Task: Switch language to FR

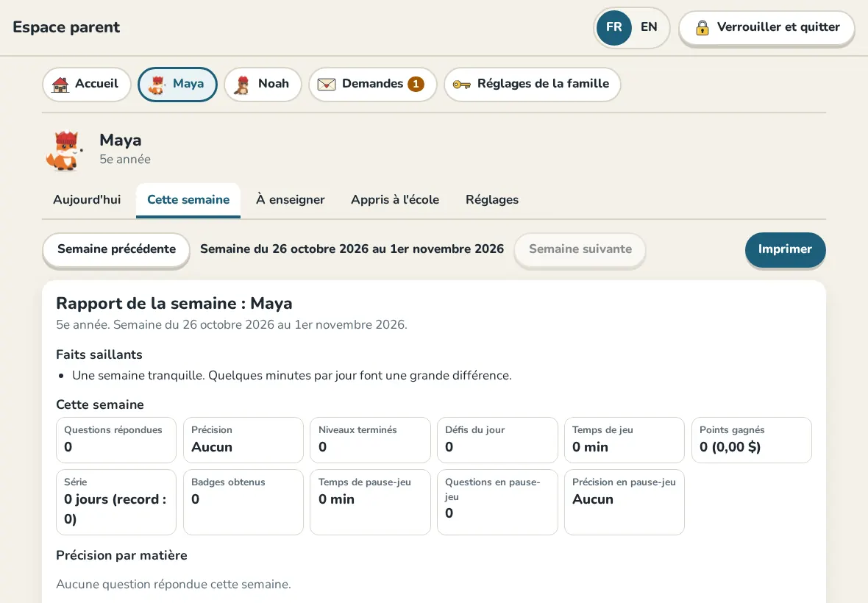Action: (x=614, y=27)
